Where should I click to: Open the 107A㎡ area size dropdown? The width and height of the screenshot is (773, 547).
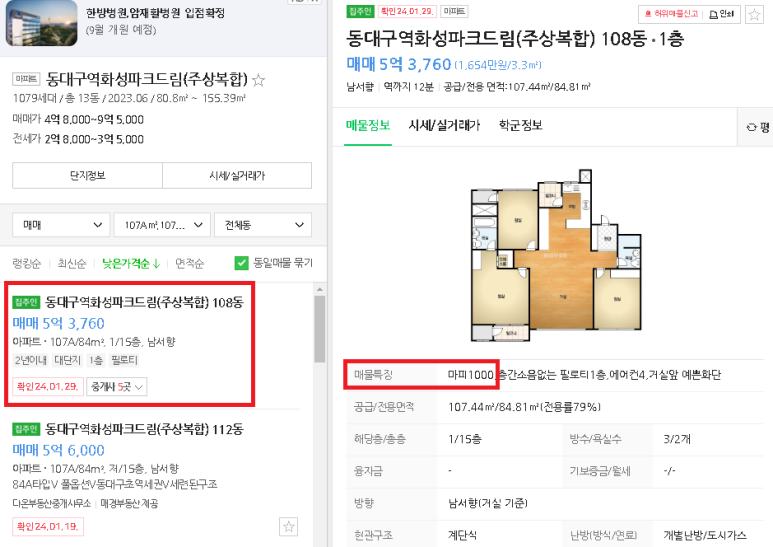tap(162, 225)
